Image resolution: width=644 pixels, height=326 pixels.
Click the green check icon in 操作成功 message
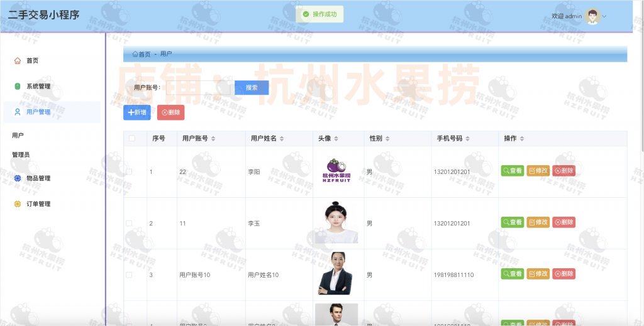306,14
